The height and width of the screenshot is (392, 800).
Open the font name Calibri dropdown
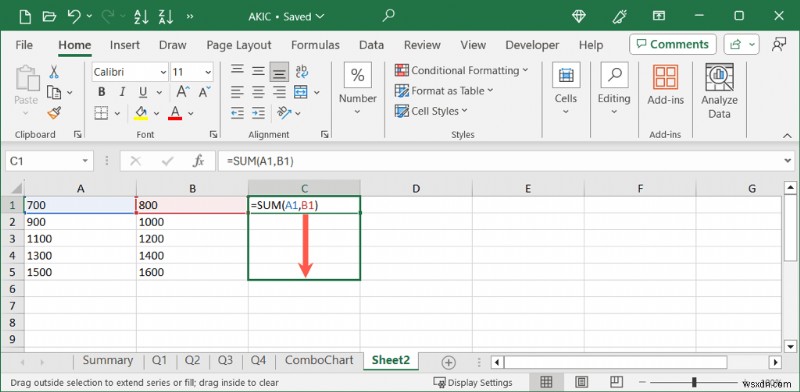[163, 72]
